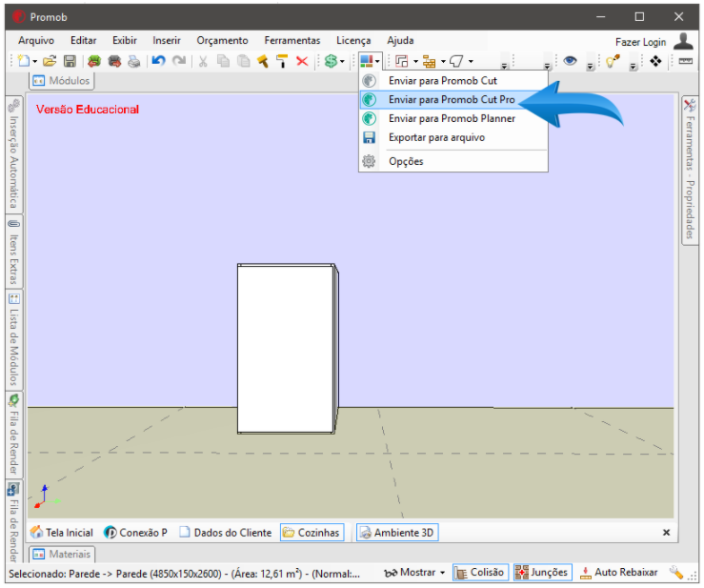Viewport: 704px width, 588px height.
Task: Expand the dollar budget dropdown arrow
Action: 342,62
